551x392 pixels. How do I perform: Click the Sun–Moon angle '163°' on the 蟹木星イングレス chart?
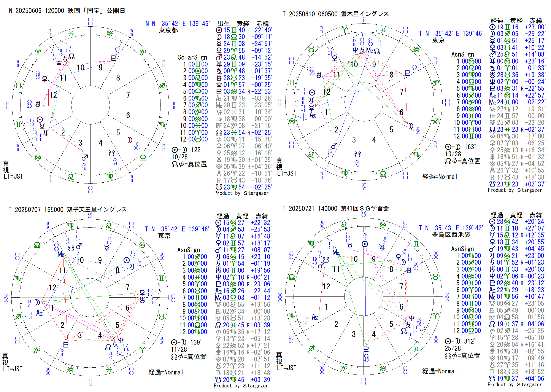click(470, 147)
